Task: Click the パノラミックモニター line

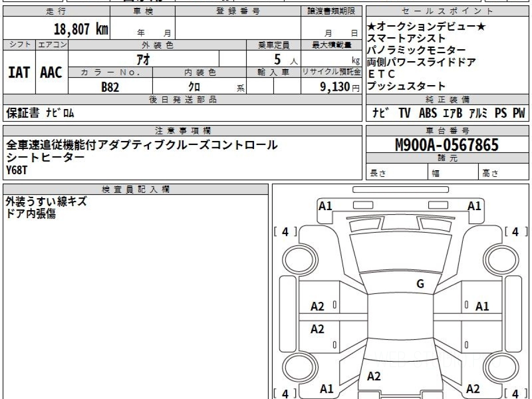Action: pyautogui.click(x=417, y=50)
